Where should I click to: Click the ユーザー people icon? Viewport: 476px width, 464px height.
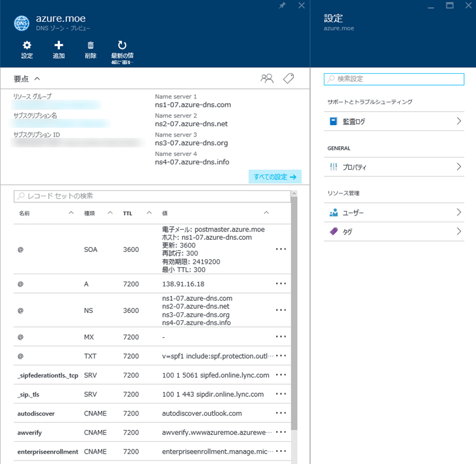coord(333,213)
